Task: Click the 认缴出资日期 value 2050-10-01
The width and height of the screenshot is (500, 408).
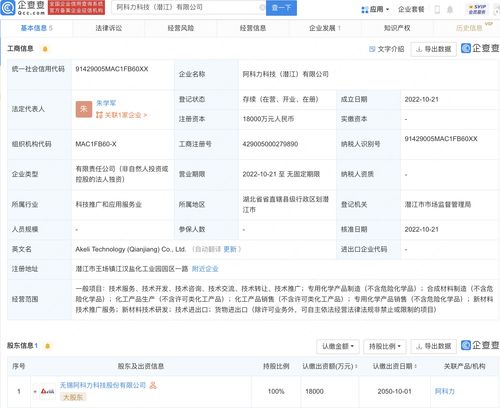Action: [x=394, y=391]
